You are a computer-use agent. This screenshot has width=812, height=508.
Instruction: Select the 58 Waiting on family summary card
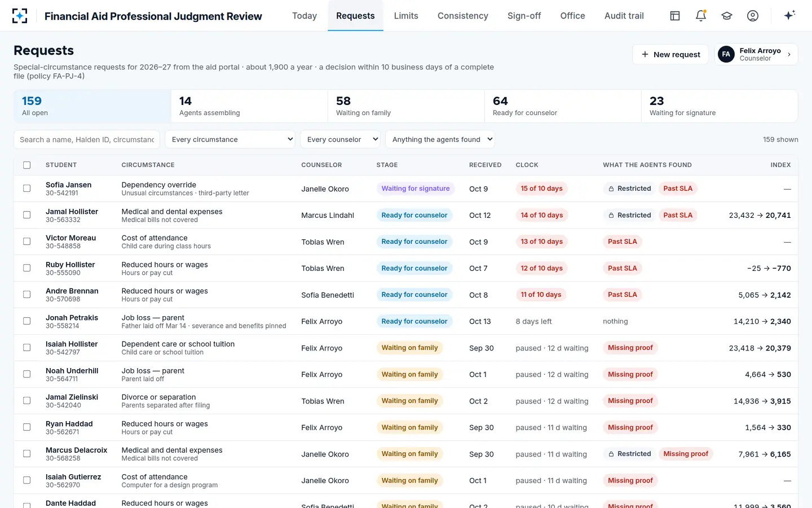[x=406, y=106]
